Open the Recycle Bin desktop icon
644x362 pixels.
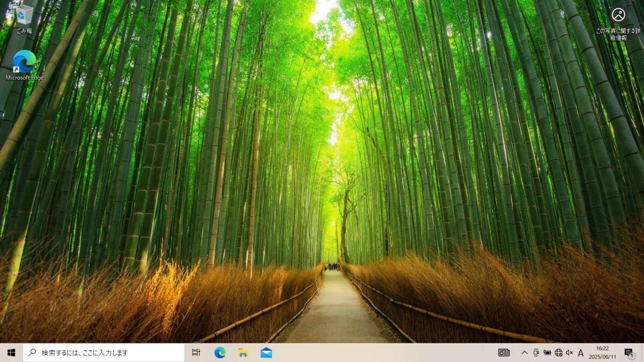tap(24, 19)
